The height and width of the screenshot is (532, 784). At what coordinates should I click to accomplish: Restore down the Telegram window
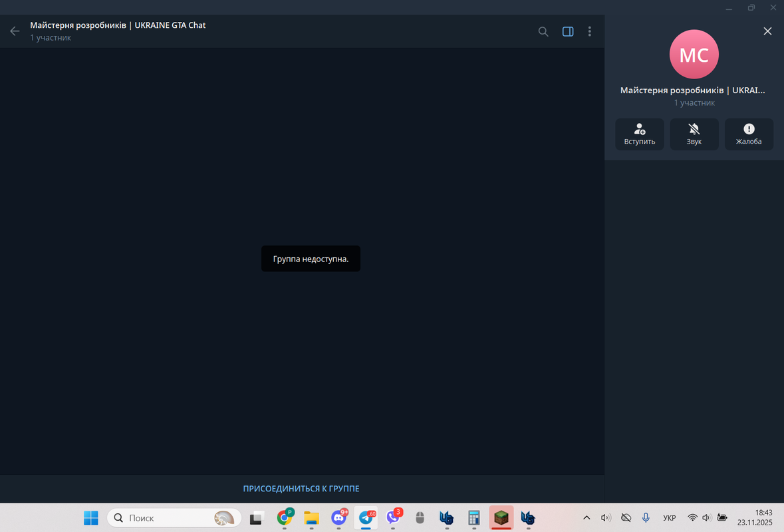[751, 7]
